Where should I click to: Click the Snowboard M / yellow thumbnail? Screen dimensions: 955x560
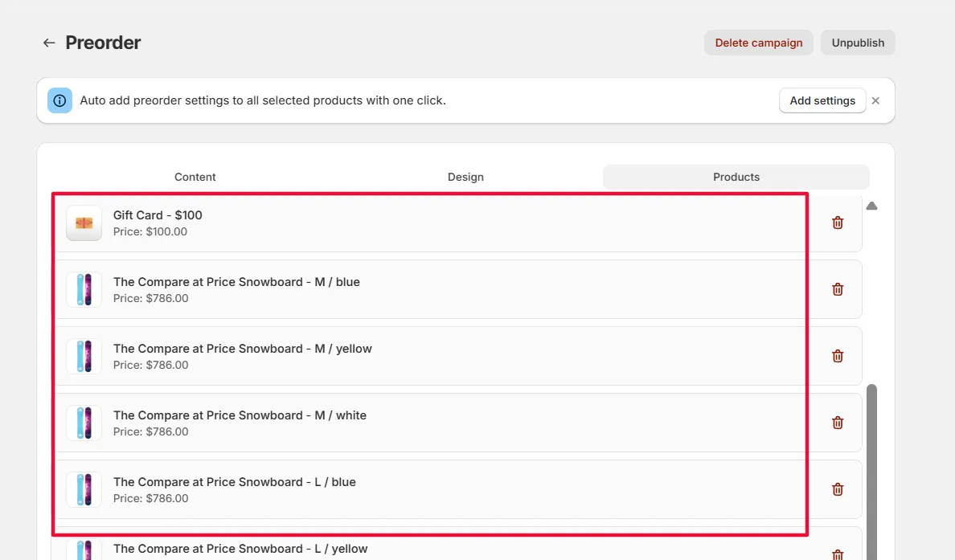[x=84, y=356]
